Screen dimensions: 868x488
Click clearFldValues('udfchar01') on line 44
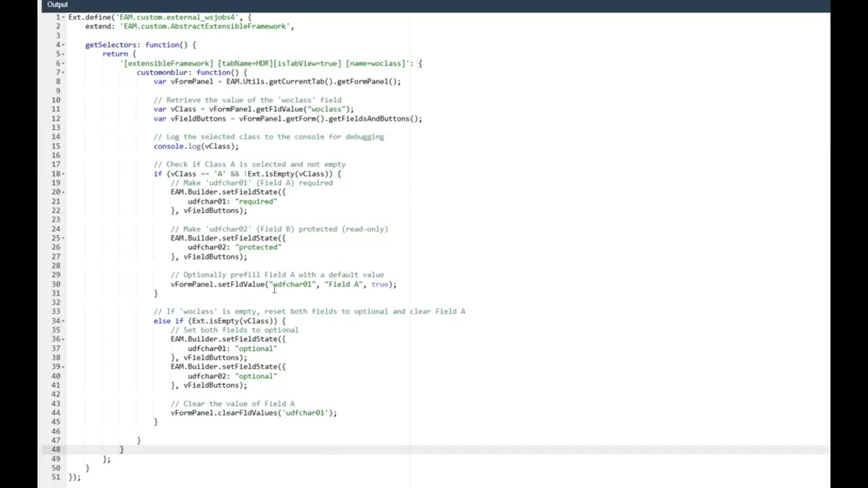pyautogui.click(x=275, y=413)
